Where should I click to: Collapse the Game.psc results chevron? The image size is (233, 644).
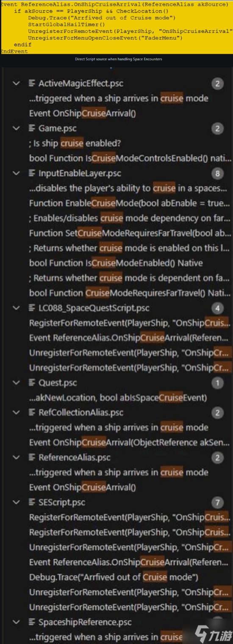pyautogui.click(x=17, y=128)
